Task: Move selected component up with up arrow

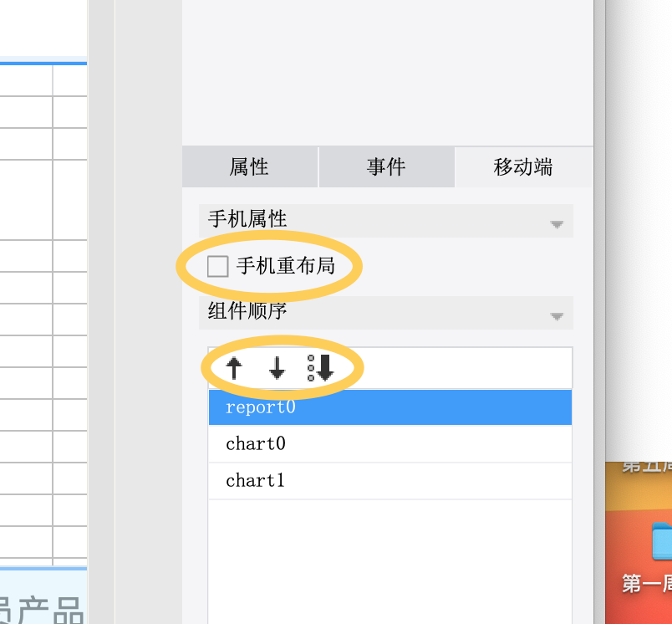Action: (x=234, y=368)
